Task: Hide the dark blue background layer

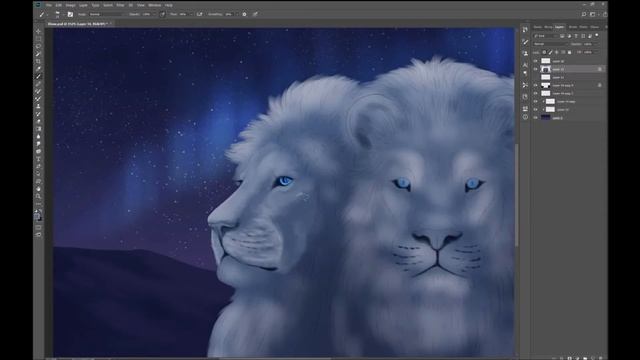Action: [x=536, y=118]
